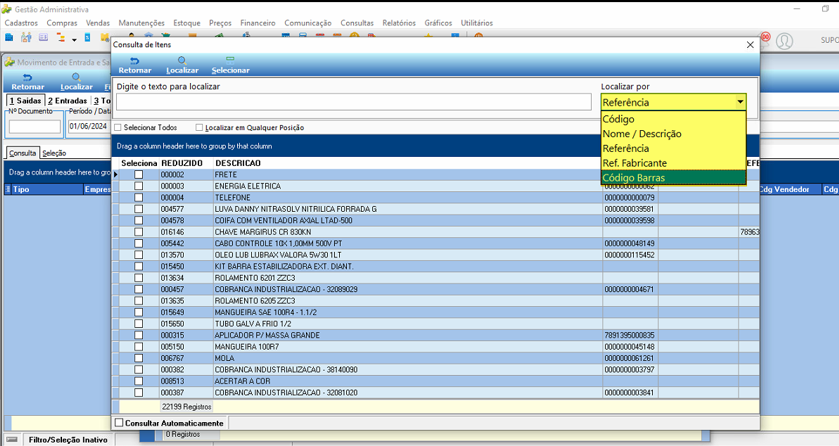Open the Estoque menu
839x446 pixels.
187,23
